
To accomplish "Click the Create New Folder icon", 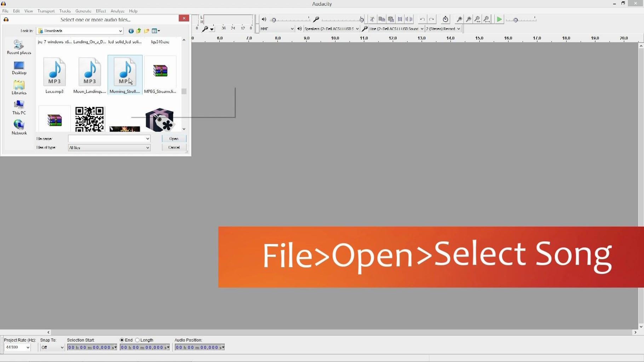I will pyautogui.click(x=146, y=31).
